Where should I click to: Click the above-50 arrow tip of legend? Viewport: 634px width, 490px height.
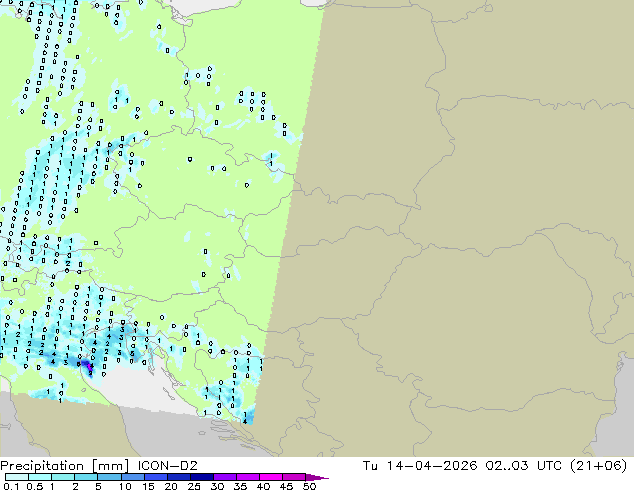tap(317, 477)
